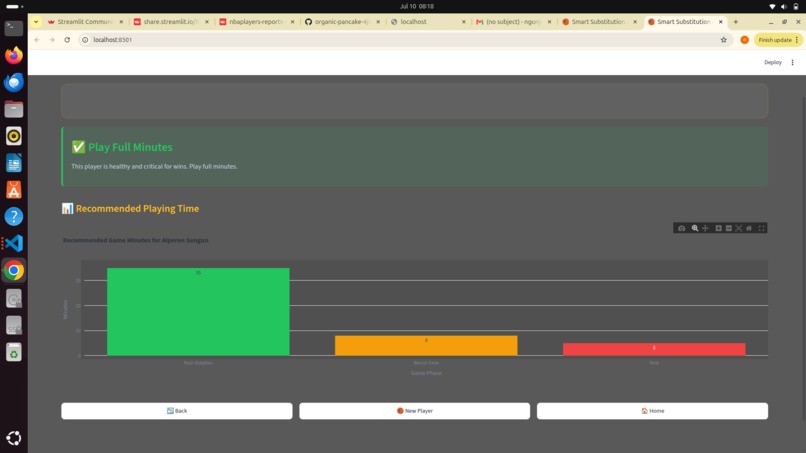Open Visual Studio Code from dock
The image size is (806, 453).
(x=14, y=243)
